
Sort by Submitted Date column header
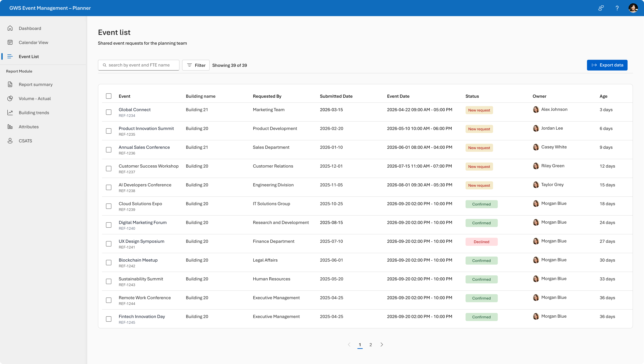[x=336, y=96]
